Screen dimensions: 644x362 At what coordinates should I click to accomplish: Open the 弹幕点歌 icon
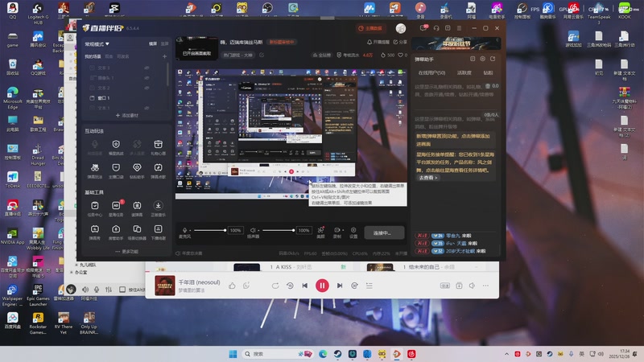[x=158, y=167]
